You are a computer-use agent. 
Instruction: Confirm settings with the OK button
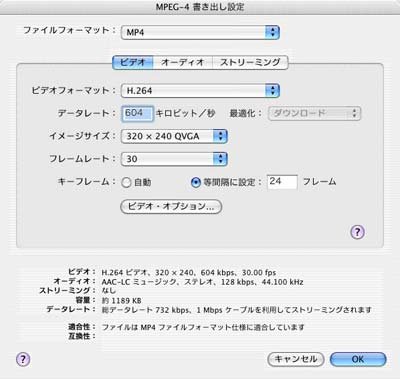[358, 359]
